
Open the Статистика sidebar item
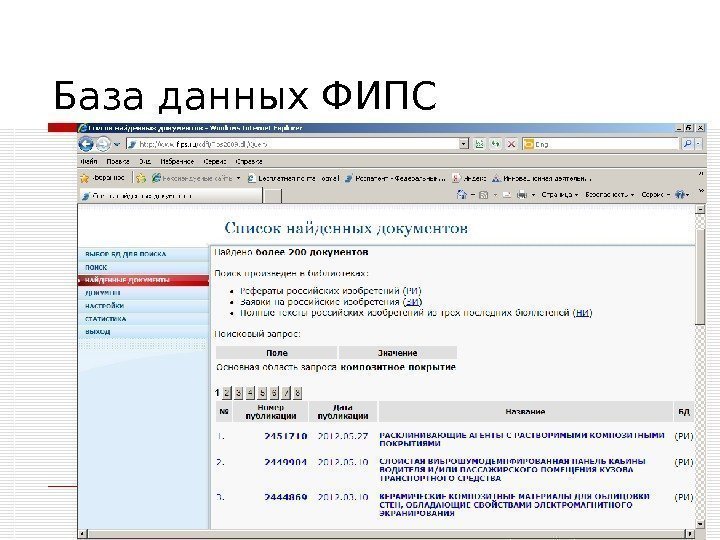(x=144, y=318)
